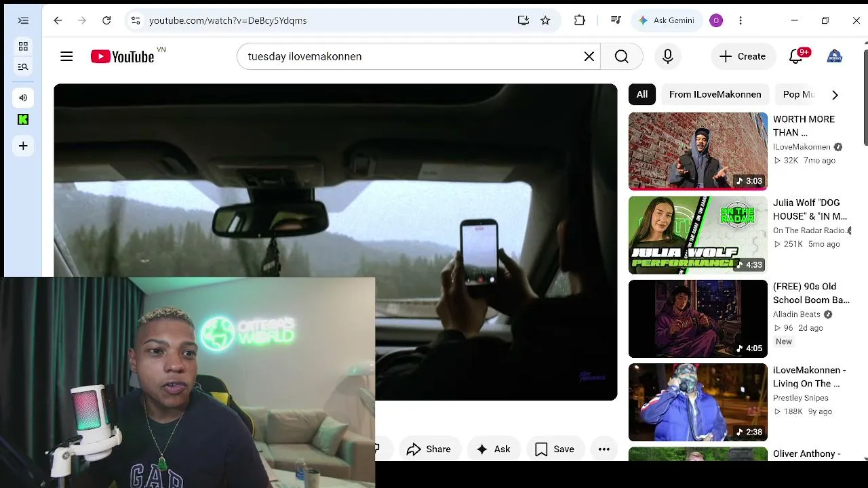Expand the vertical tabs sidebar
The width and height of the screenshot is (868, 488).
pos(23,20)
